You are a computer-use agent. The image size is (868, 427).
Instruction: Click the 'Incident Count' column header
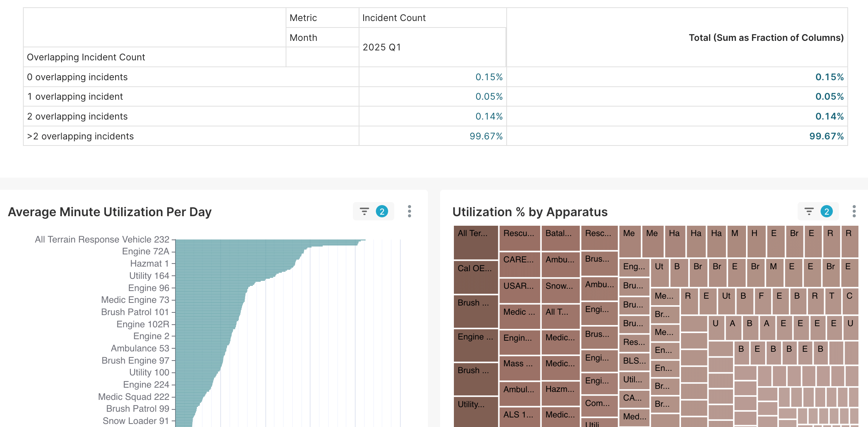click(x=394, y=18)
